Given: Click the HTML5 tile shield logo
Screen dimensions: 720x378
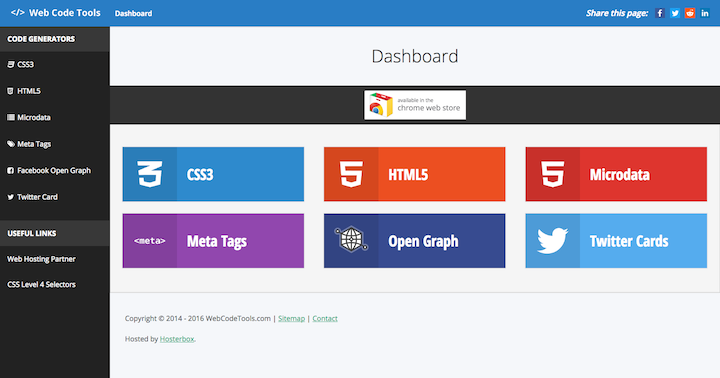Looking at the screenshot, I should pos(351,174).
